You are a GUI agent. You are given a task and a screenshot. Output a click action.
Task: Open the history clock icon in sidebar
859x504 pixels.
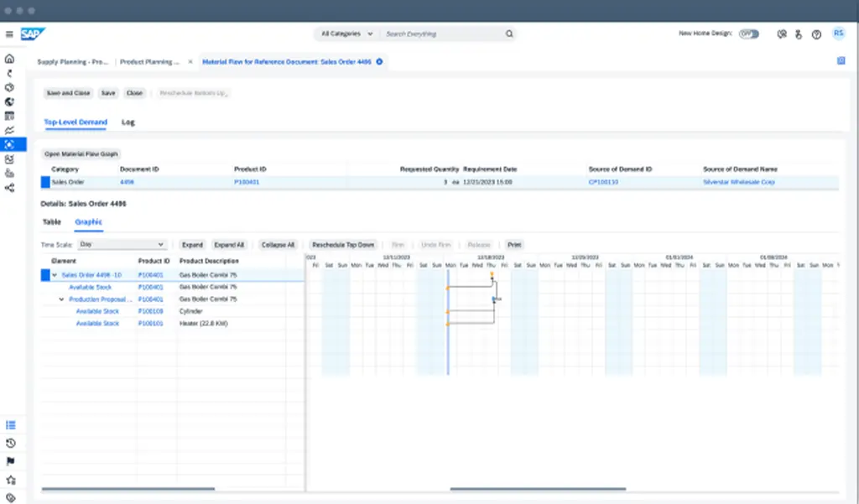(x=10, y=443)
